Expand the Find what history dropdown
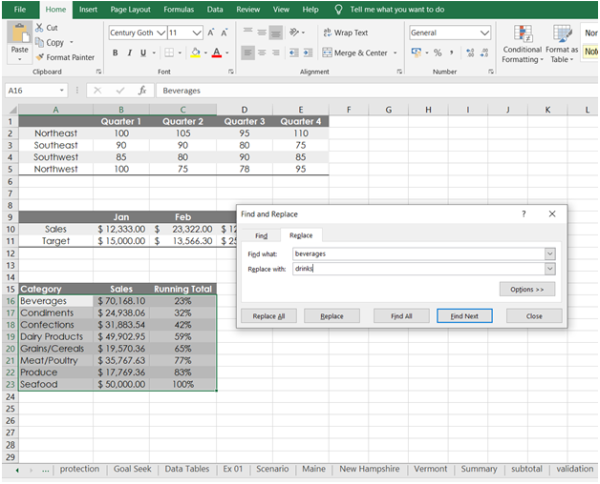The width and height of the screenshot is (600, 484). (x=549, y=254)
